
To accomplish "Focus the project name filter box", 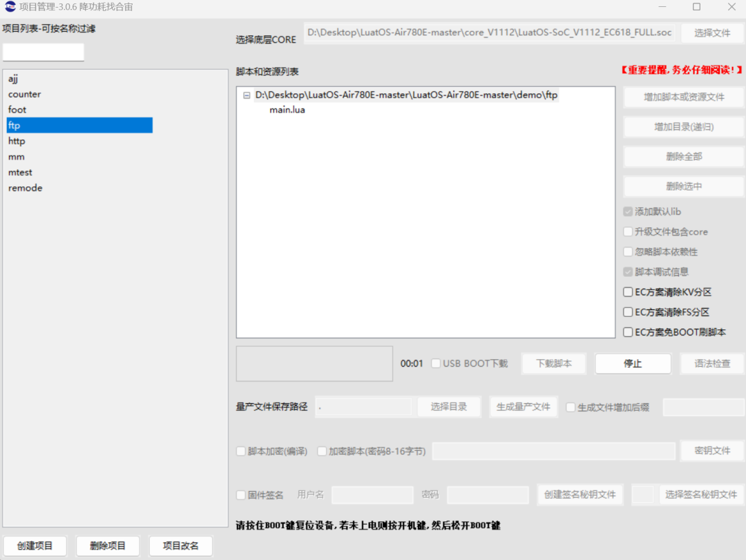I will pos(44,52).
